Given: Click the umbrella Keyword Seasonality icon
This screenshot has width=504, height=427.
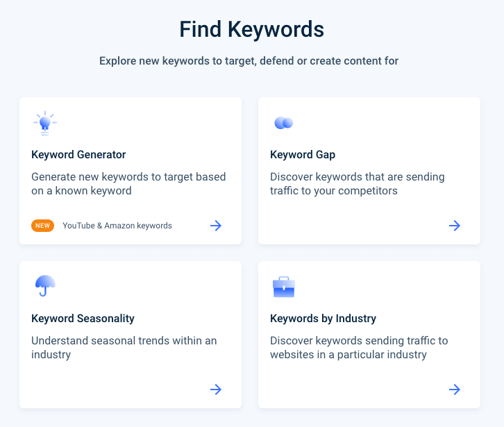Looking at the screenshot, I should click(x=45, y=285).
